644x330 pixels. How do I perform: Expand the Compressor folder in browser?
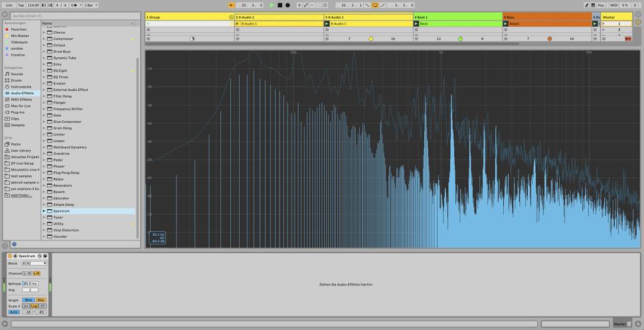[44, 39]
